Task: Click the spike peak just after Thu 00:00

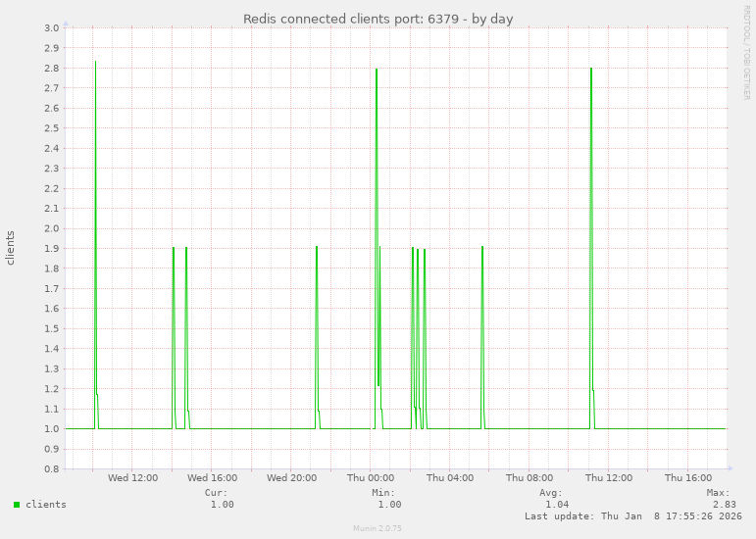Action: (x=377, y=70)
